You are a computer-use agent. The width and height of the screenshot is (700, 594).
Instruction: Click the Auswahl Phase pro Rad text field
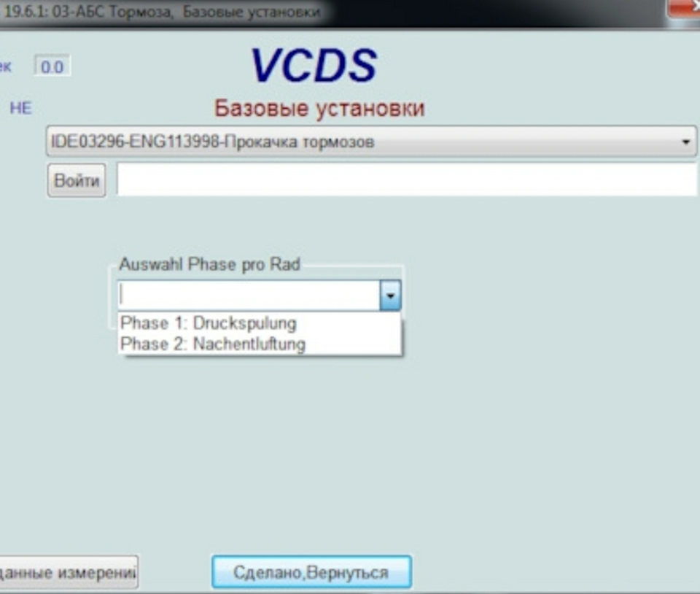(x=249, y=296)
